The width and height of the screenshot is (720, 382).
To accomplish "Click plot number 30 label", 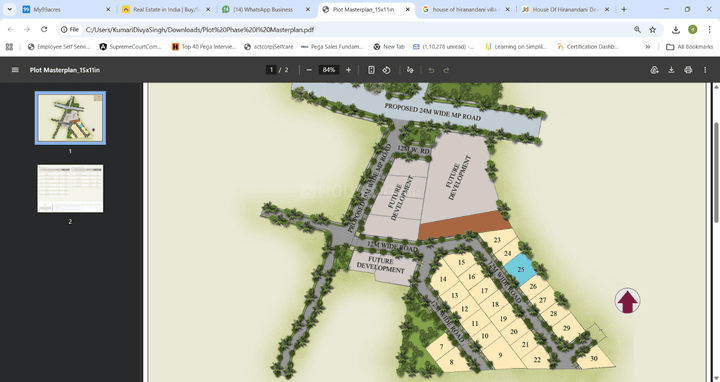I will [594, 358].
